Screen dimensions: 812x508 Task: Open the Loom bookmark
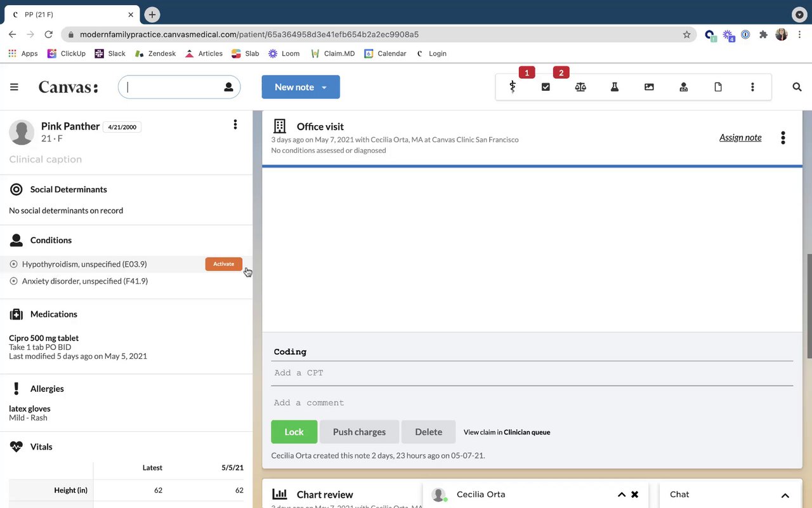click(x=284, y=53)
